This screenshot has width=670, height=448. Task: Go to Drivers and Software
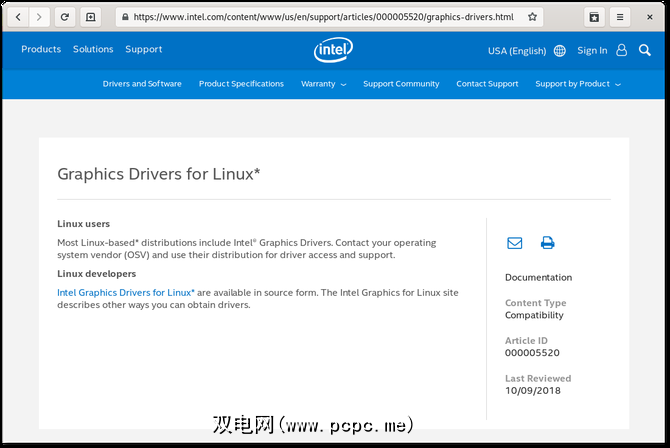coord(142,84)
